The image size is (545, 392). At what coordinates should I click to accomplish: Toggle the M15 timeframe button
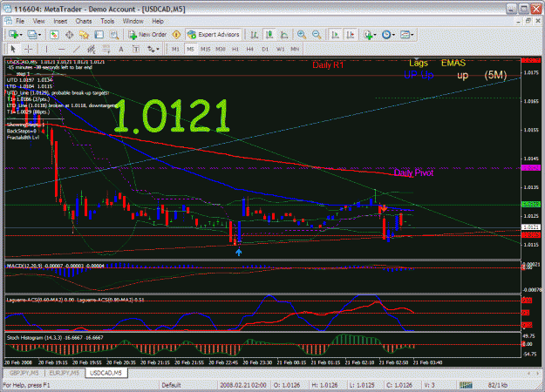[x=206, y=50]
